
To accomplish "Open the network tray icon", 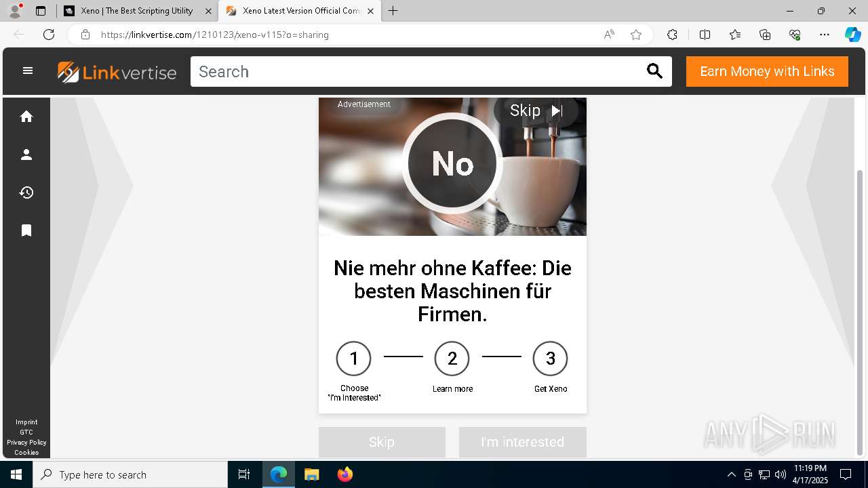I will click(764, 474).
